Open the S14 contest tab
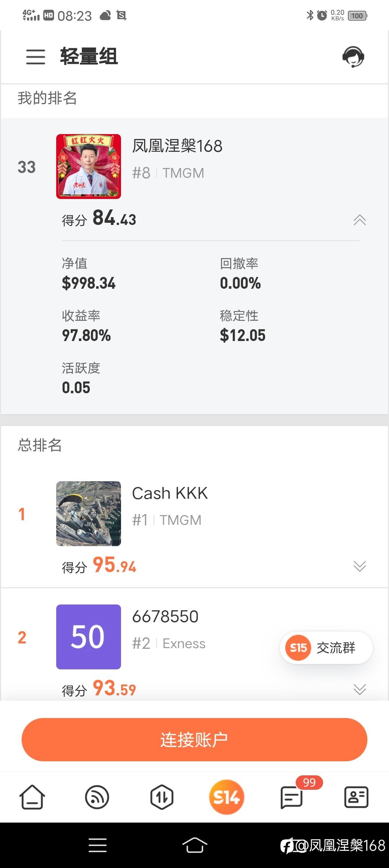The width and height of the screenshot is (389, 868). point(227,797)
